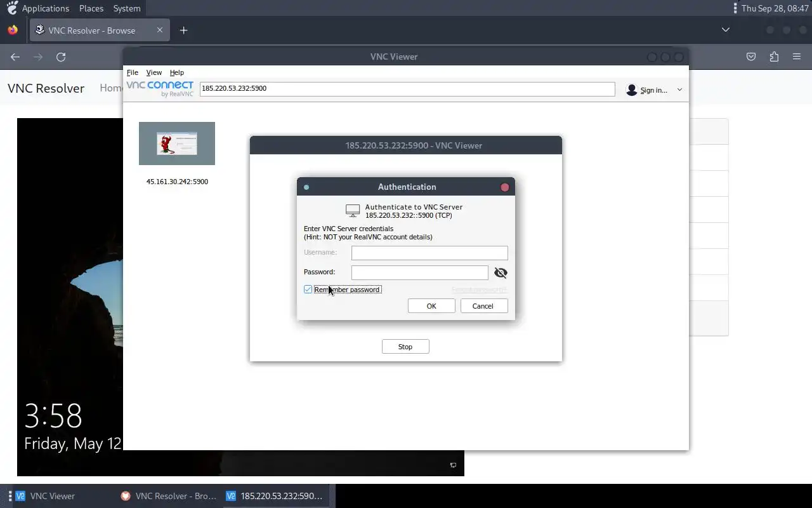Cancel the Authentication dialog

(483, 306)
